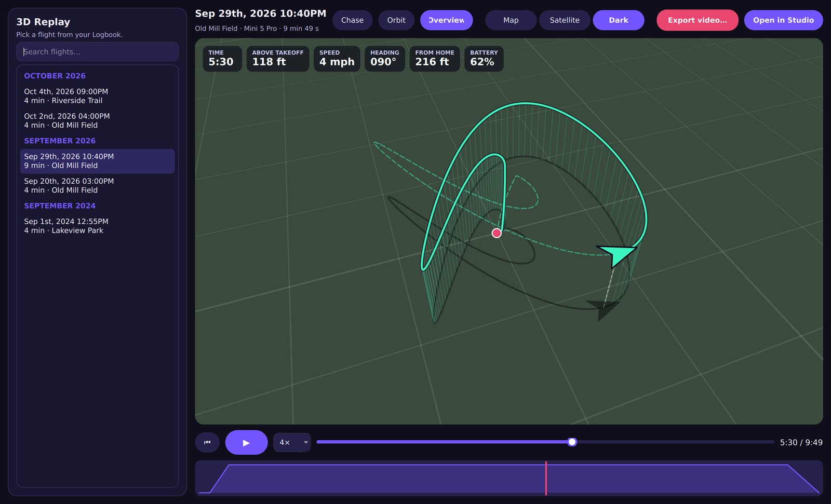831x504 pixels.
Task: Switch to Chase camera view
Action: click(x=352, y=20)
